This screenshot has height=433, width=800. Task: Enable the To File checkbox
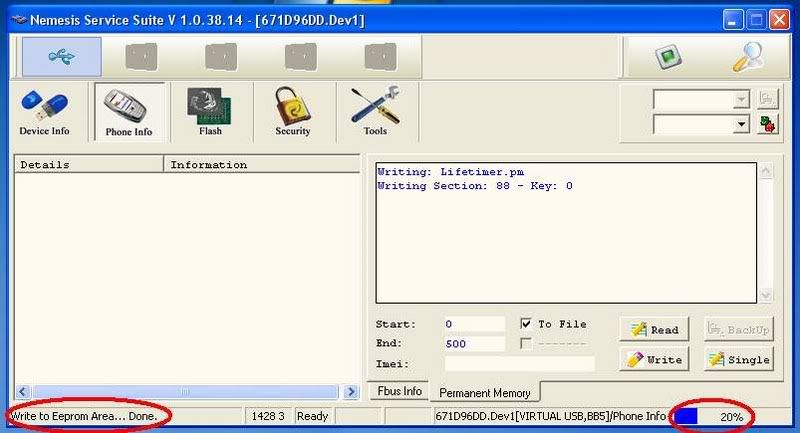(526, 323)
